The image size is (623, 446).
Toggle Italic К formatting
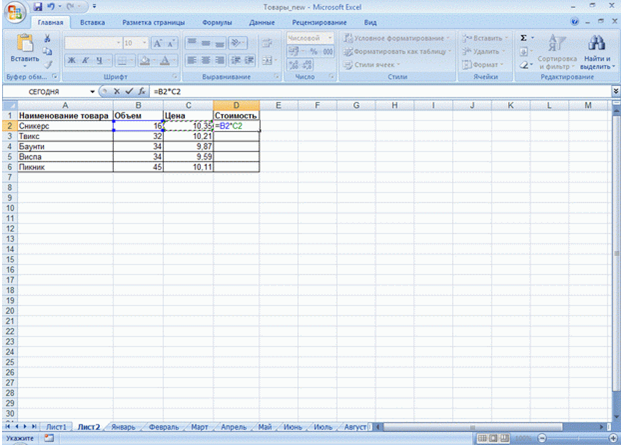(x=85, y=60)
